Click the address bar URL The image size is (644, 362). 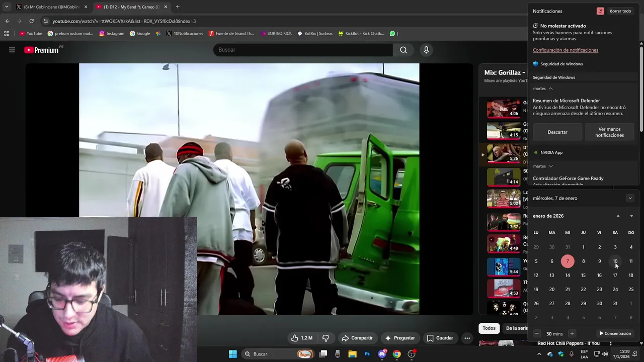coord(124,21)
